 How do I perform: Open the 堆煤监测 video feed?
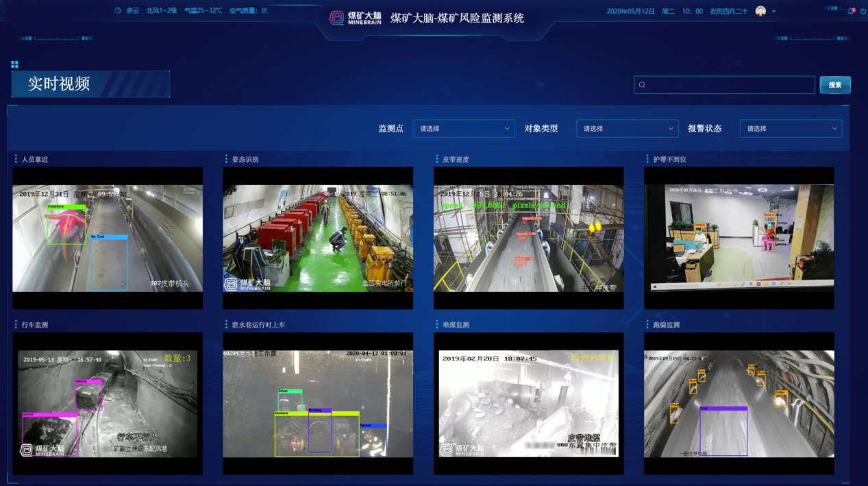tap(528, 403)
